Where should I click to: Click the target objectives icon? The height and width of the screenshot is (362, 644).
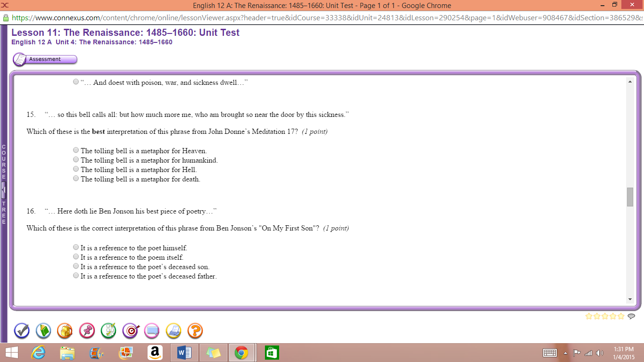click(130, 331)
